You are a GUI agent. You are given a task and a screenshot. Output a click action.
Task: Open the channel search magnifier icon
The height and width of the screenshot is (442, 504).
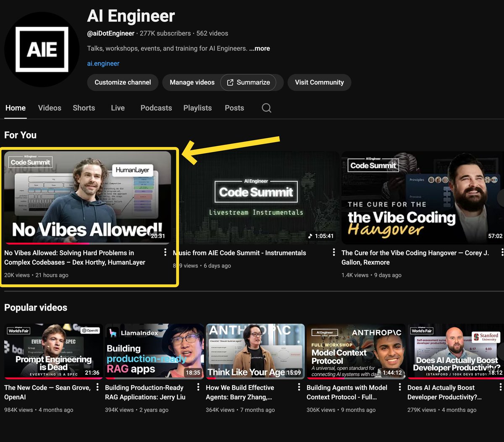pyautogui.click(x=266, y=108)
